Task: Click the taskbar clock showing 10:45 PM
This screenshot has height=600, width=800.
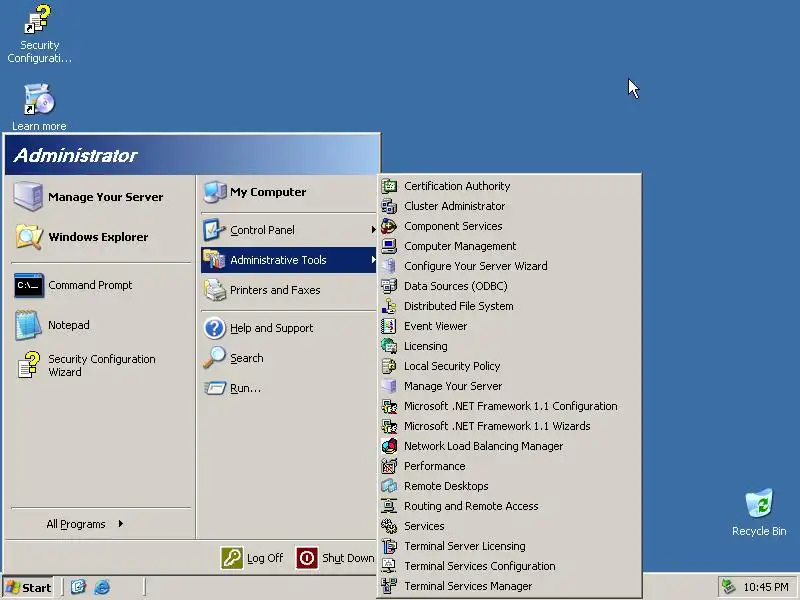Action: (766, 587)
